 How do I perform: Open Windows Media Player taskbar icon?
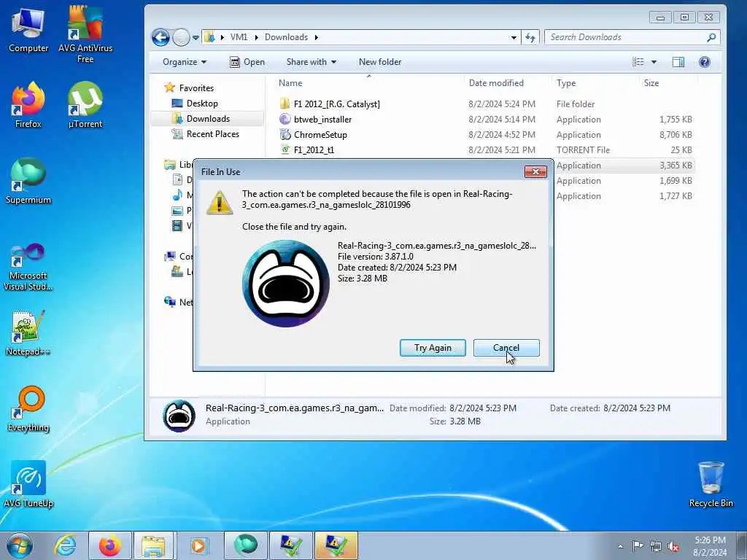coord(198,545)
